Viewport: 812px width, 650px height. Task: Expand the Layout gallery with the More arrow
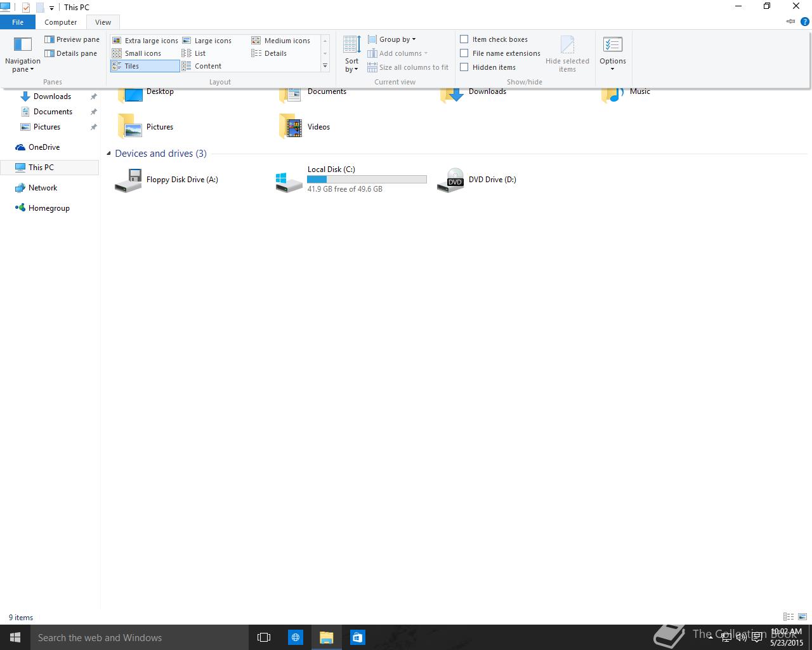(325, 66)
